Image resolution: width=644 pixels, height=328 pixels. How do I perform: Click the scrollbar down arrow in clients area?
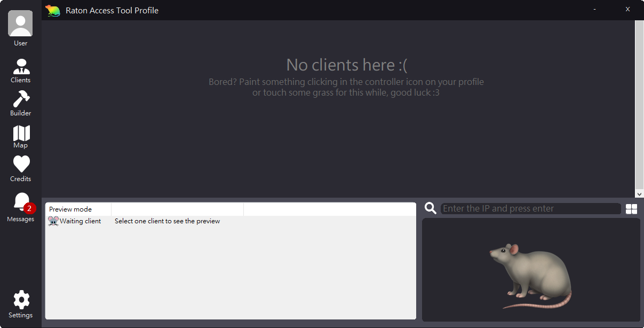[x=639, y=194]
